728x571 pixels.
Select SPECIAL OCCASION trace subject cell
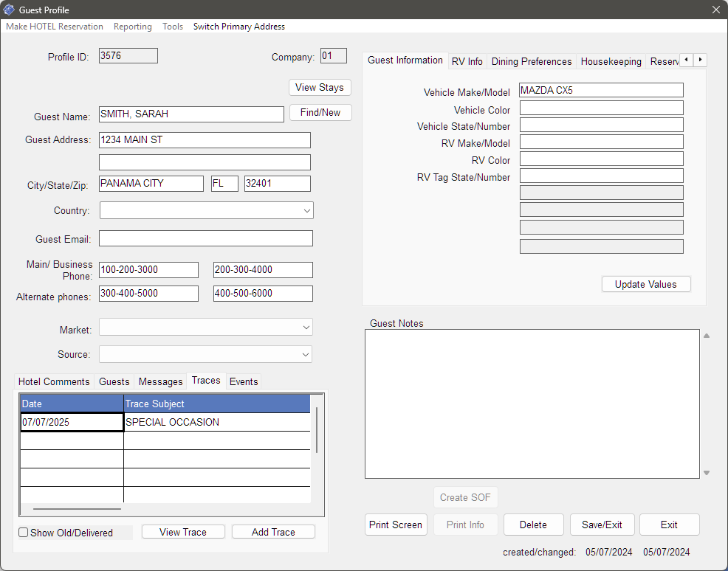pos(217,422)
